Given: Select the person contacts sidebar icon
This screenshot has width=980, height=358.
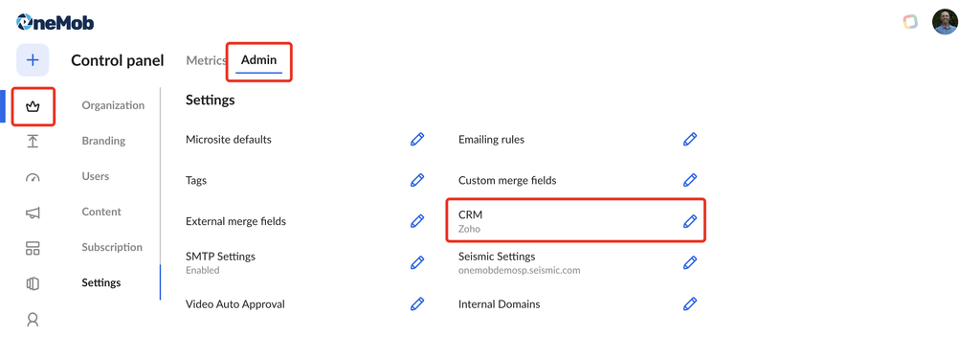Looking at the screenshot, I should [33, 320].
